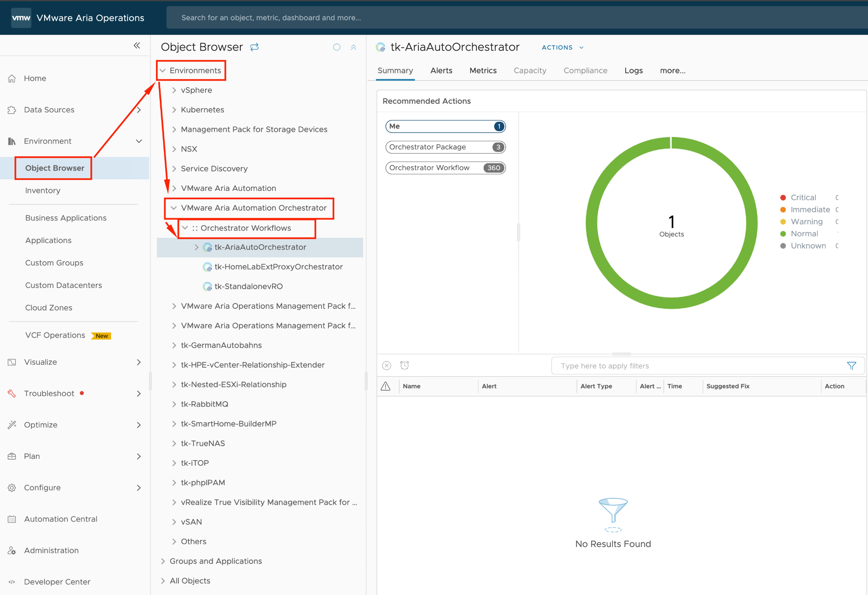Click the collapse-all double chevron in Object Browser
The width and height of the screenshot is (868, 595).
(353, 47)
